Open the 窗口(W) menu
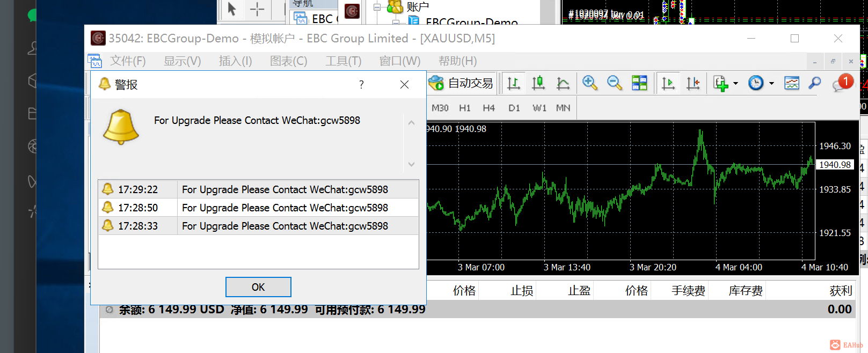Viewport: 868px width, 353px height. [x=400, y=61]
